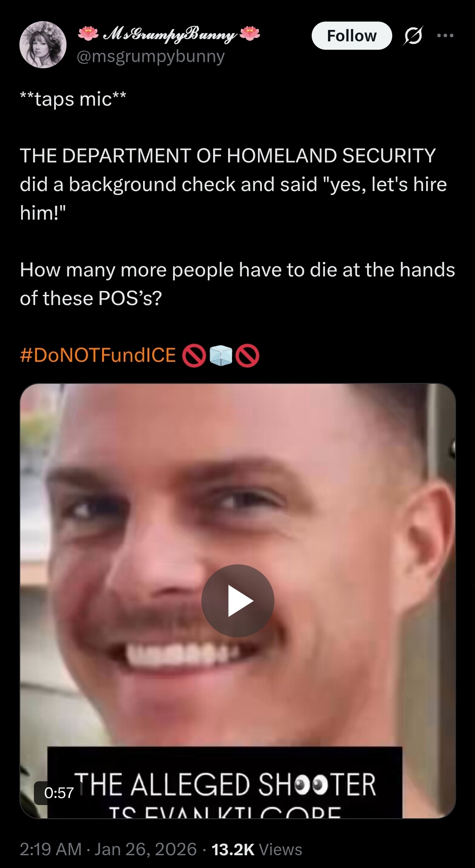Click the ice cube emoji after the hashtag
The image size is (475, 868).
click(x=221, y=356)
